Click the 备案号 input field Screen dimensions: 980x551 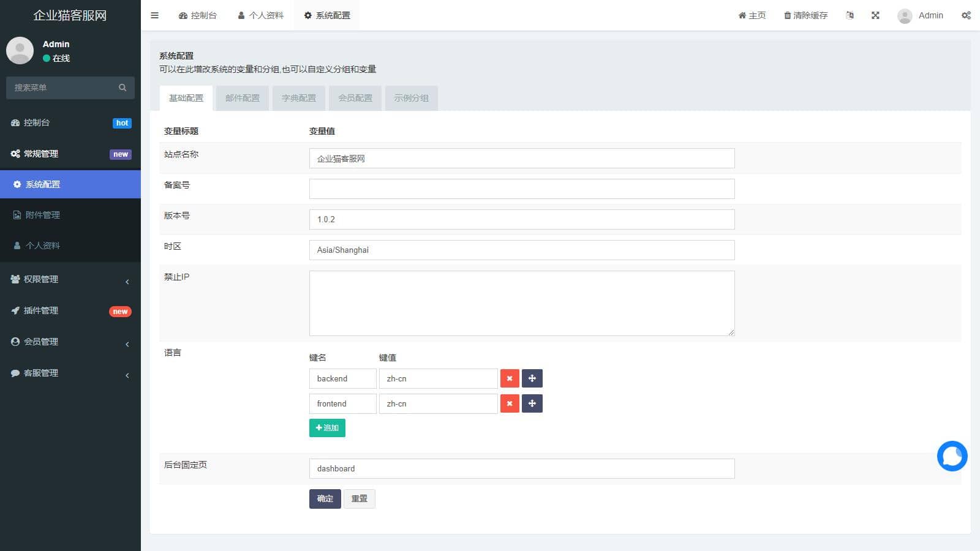pos(521,189)
